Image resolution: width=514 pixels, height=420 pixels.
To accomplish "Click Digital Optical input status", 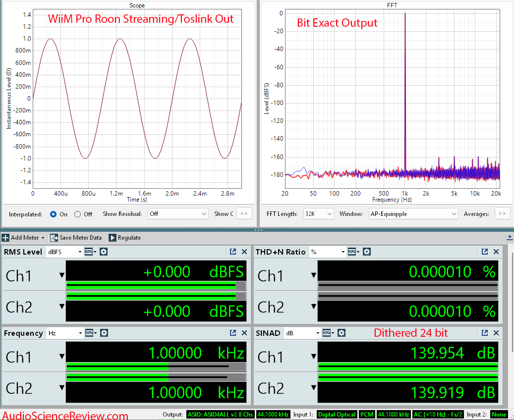I will [x=337, y=415].
